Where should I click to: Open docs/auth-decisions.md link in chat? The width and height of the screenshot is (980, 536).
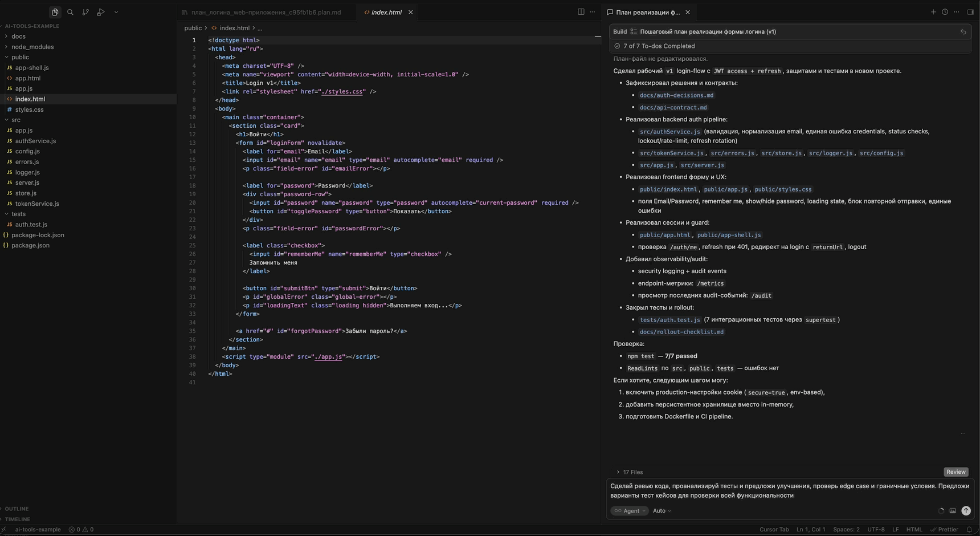[676, 95]
